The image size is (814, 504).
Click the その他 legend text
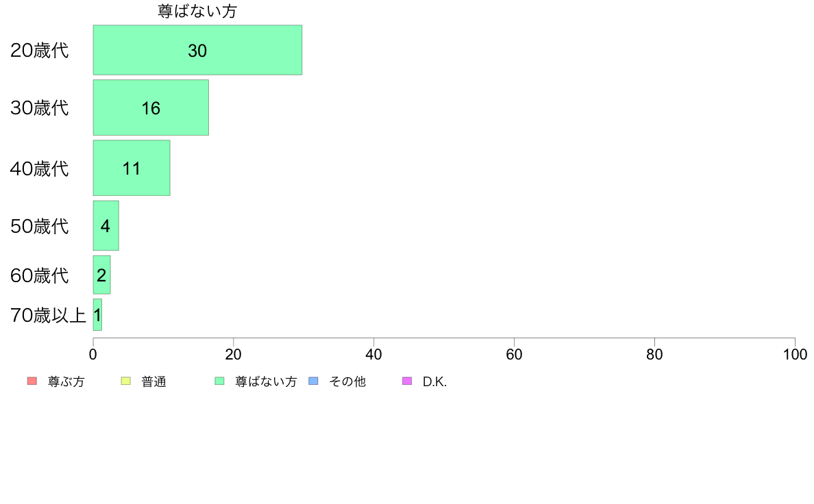click(x=347, y=381)
